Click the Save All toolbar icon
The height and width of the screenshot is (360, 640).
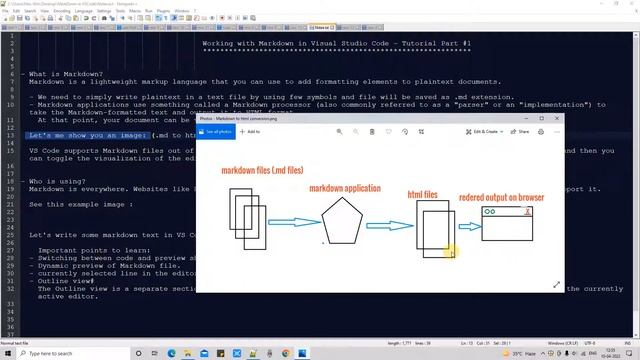27,18
